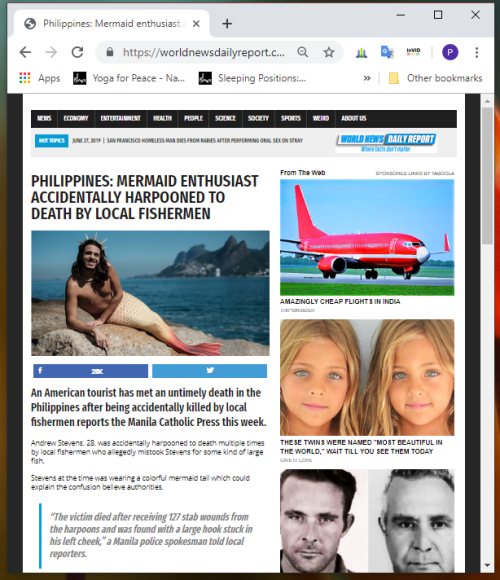The image size is (500, 580).
Task: Open the InVID extension
Action: point(413,52)
